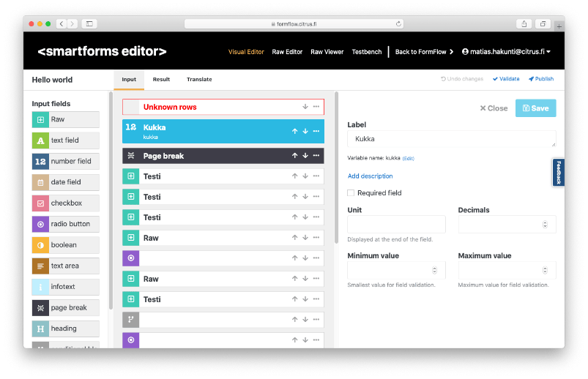The width and height of the screenshot is (588, 379).
Task: Open account menu for matias.hakunti@citrus.fi
Action: 506,52
